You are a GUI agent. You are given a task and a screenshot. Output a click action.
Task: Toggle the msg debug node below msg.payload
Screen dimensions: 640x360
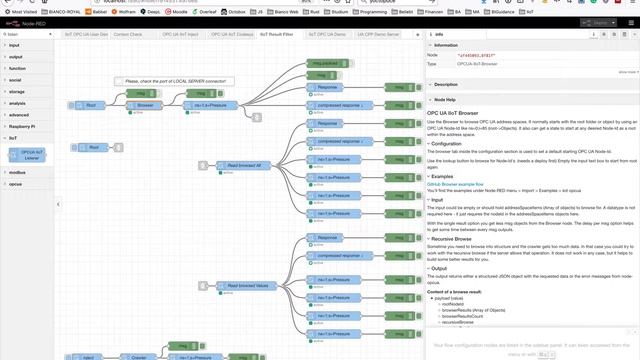point(340,76)
